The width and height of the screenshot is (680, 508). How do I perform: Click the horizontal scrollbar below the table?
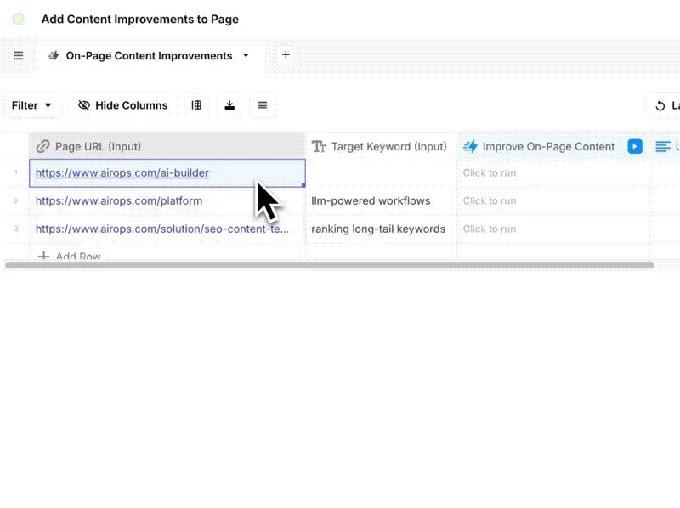329,265
